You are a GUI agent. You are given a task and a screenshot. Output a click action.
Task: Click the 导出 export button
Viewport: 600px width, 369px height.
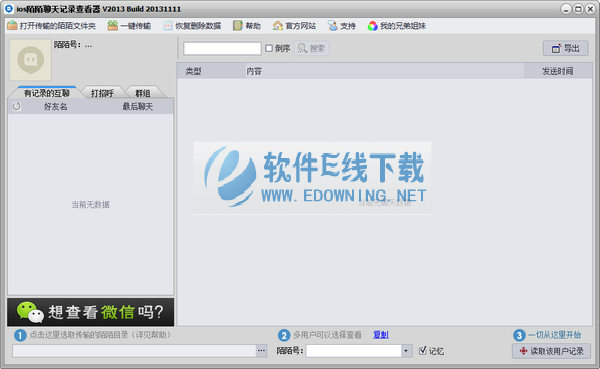pyautogui.click(x=566, y=48)
